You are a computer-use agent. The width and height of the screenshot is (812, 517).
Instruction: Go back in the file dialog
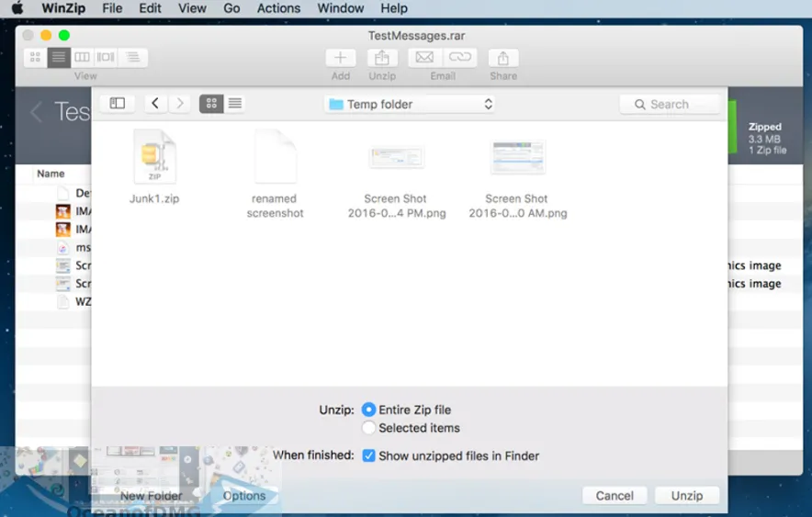click(155, 104)
